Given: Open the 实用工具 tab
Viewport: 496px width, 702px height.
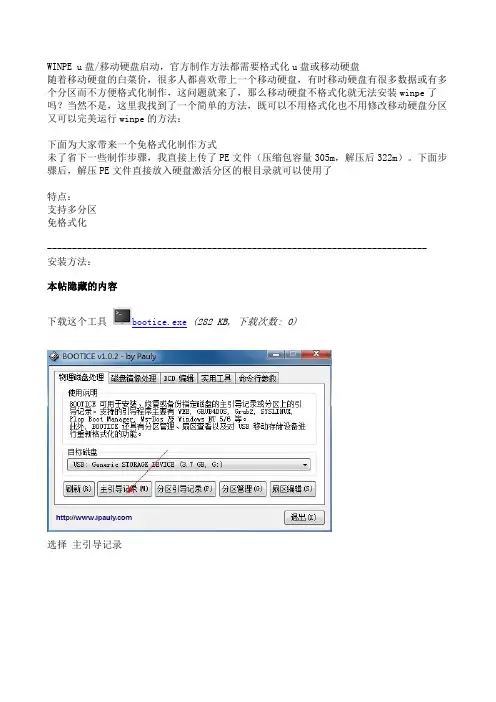Looking at the screenshot, I should tap(216, 378).
